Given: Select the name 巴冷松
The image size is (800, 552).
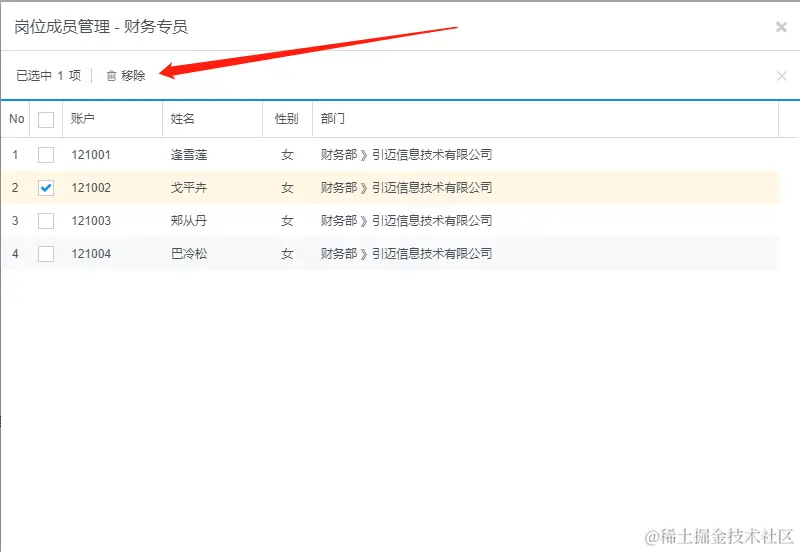Looking at the screenshot, I should 189,254.
